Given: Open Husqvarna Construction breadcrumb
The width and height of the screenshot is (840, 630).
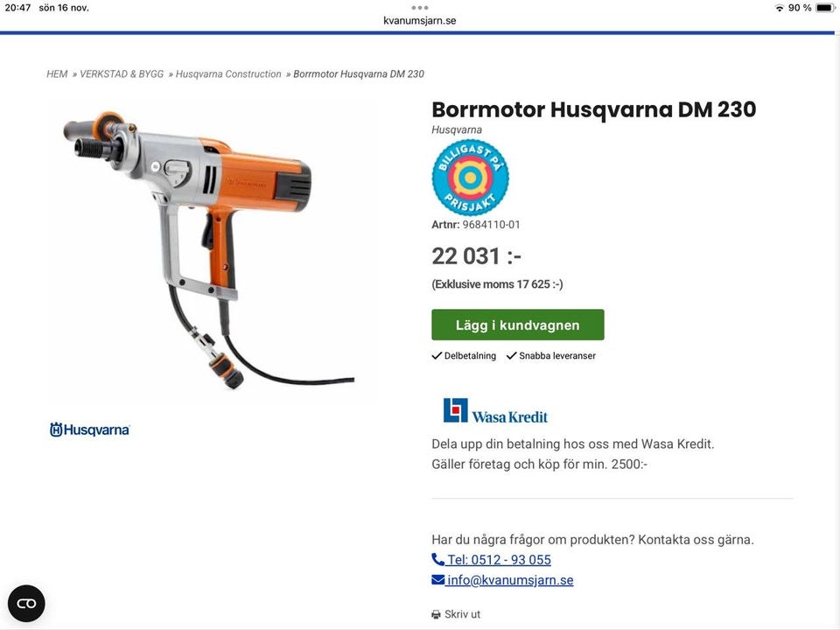Looking at the screenshot, I should tap(228, 73).
